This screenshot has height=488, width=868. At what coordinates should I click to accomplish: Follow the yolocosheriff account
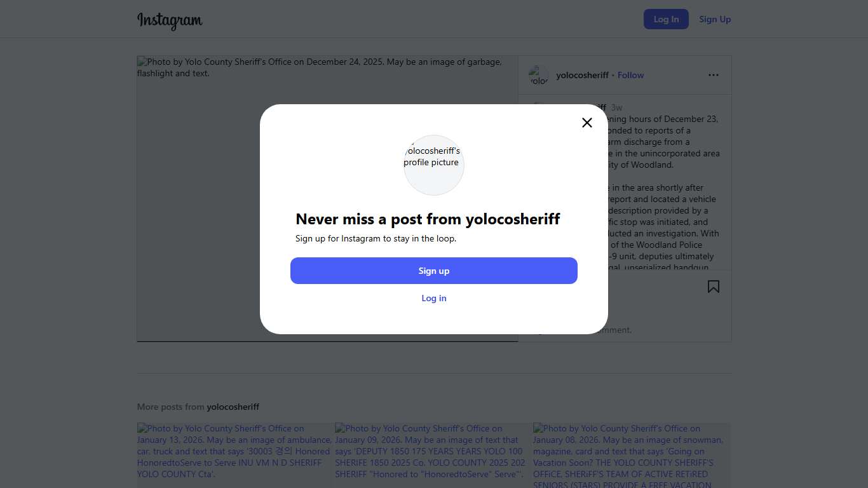[x=630, y=75]
